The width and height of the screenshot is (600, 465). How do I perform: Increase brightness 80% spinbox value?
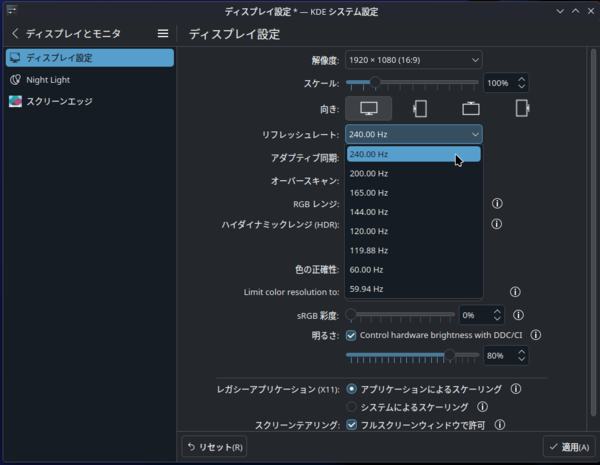(522, 352)
